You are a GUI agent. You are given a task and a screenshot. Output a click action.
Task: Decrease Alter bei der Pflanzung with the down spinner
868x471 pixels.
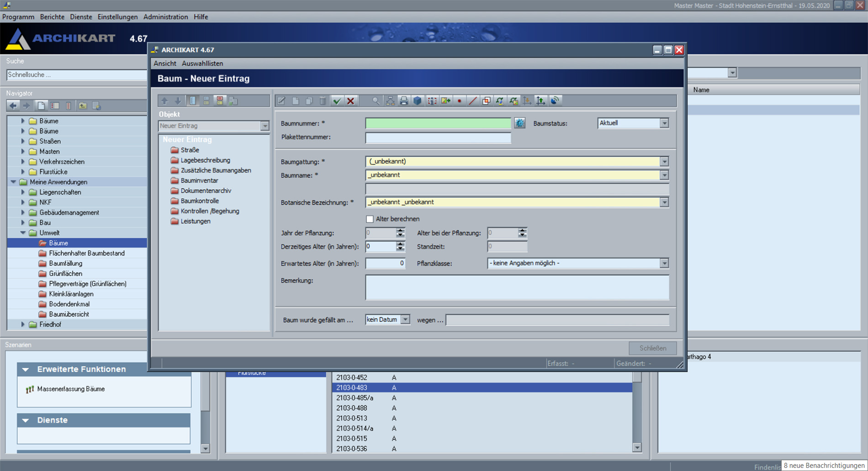pyautogui.click(x=522, y=235)
